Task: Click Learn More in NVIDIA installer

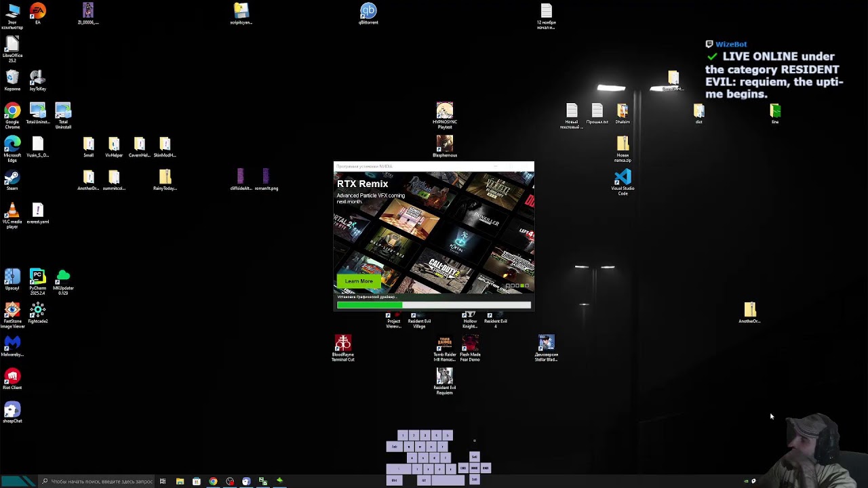Action: click(359, 281)
